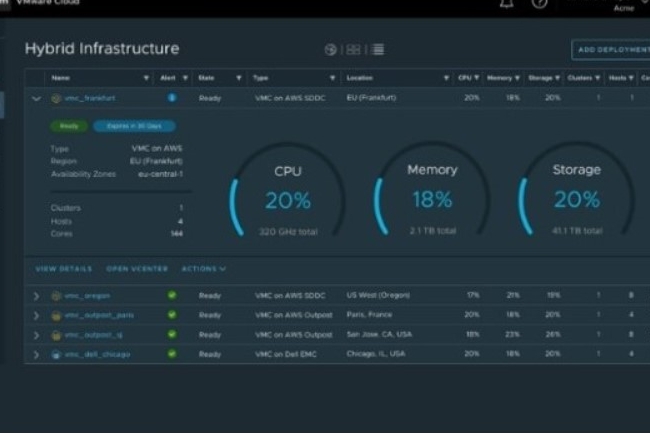
Task: Click the blue info alert for vmc_frankfurt
Action: click(172, 98)
